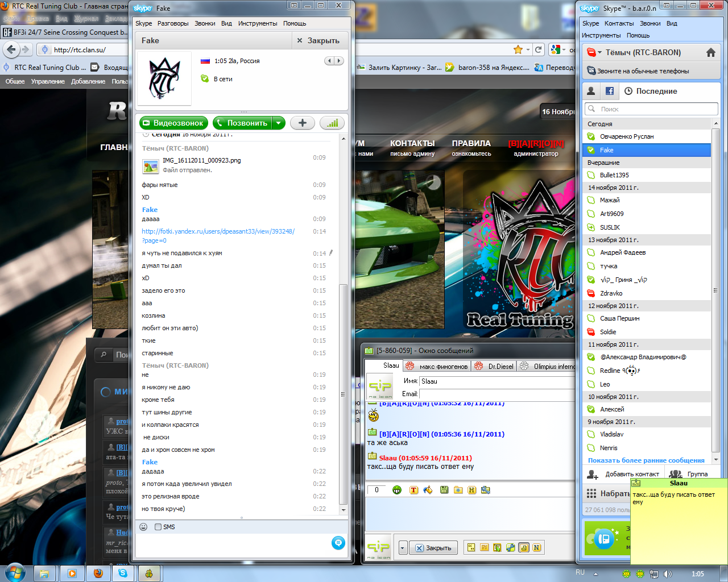Add people to the Fake conversation
The height and width of the screenshot is (582, 728).
303,123
